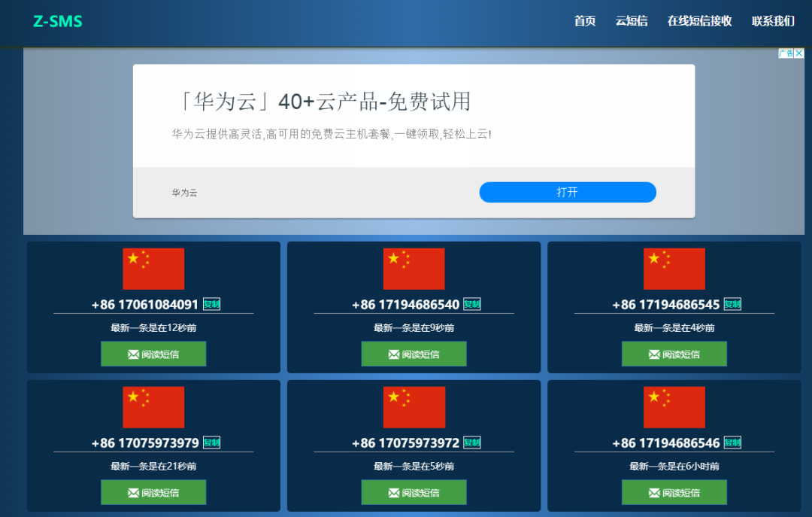Open 联系我们 in the navigation bar
Viewport: 812px width, 517px height.
[773, 21]
